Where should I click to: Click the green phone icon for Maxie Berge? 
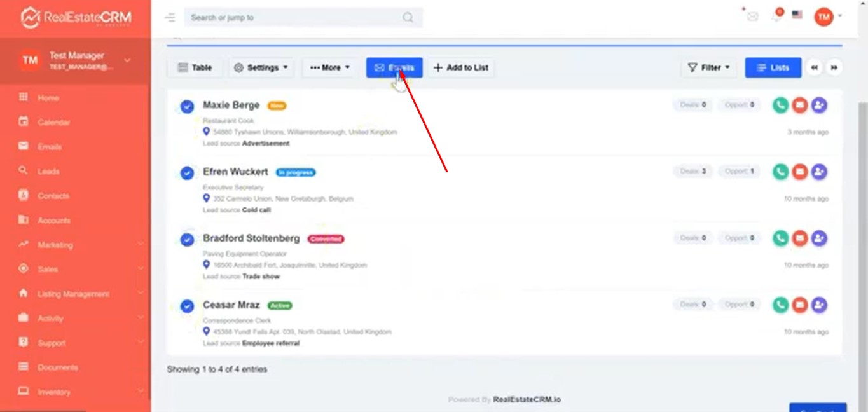click(780, 105)
